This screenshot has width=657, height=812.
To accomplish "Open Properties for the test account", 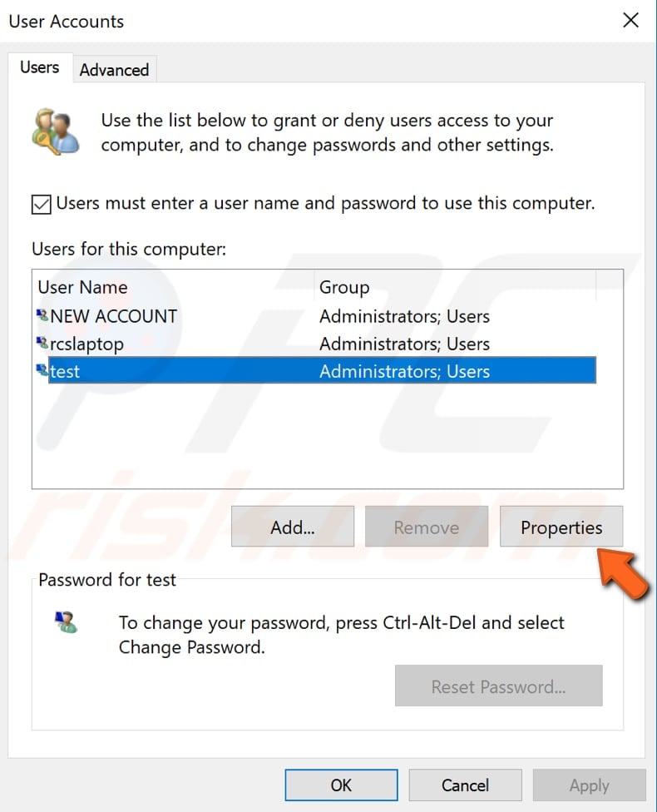I will coord(561,527).
